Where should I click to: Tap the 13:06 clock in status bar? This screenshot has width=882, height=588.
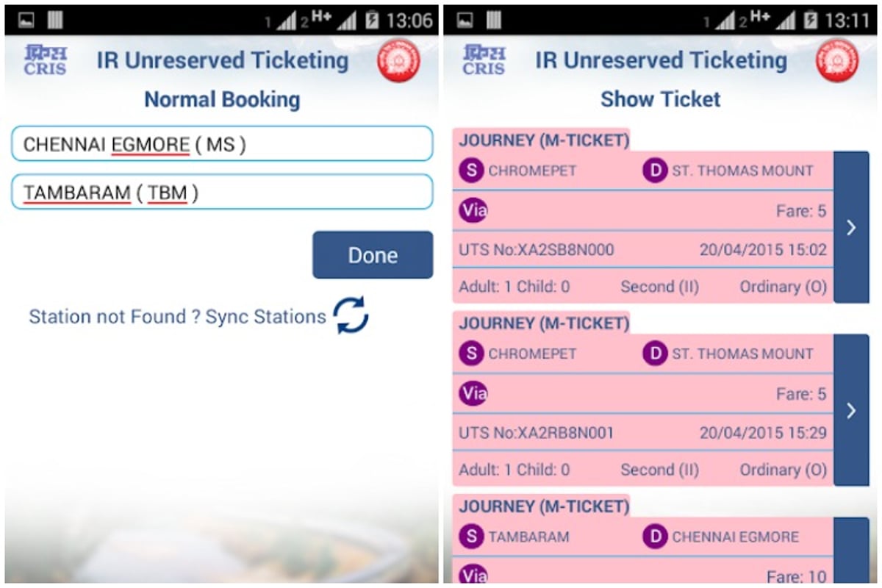click(x=409, y=20)
